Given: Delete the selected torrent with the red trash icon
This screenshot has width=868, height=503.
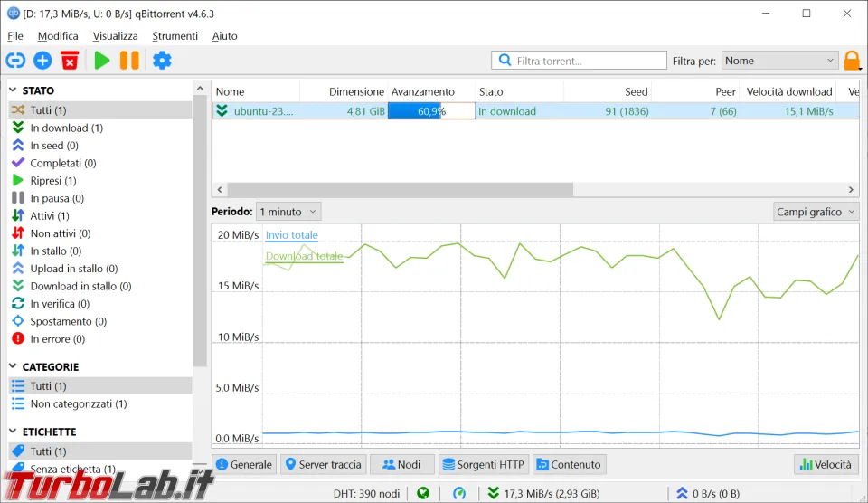Looking at the screenshot, I should 70,61.
